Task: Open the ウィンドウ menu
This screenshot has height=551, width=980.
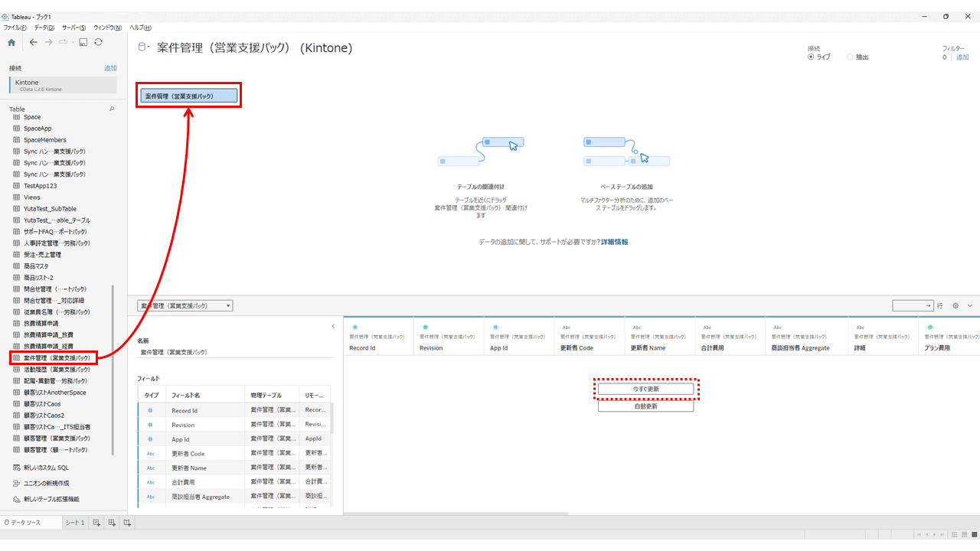Action: coord(108,28)
